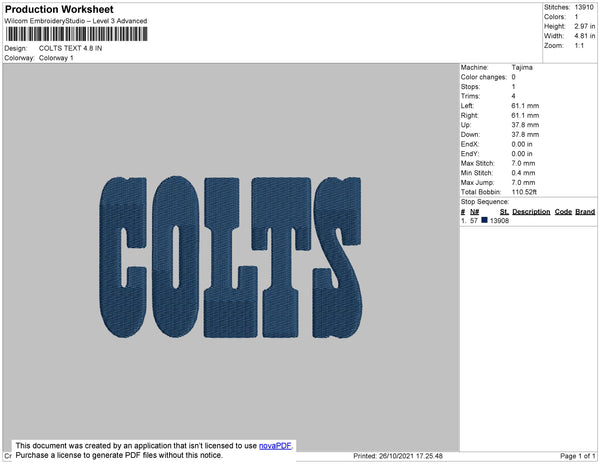
Task: Click the Zoom 1:1 value
Action: pos(579,46)
